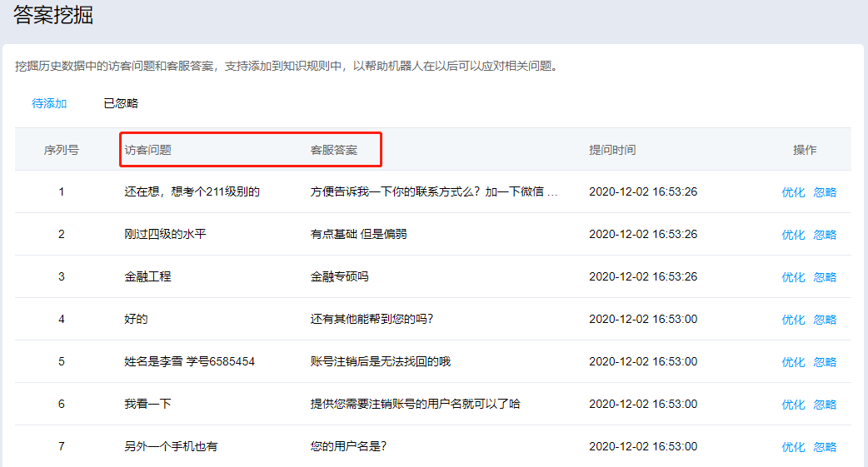This screenshot has height=467, width=868.
Task: Ignore row 4 question 好的
Action: 825,320
